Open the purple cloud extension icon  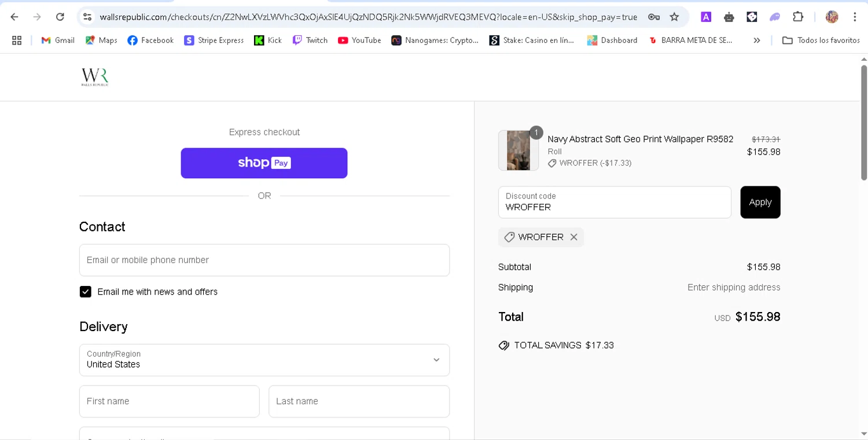click(x=775, y=17)
